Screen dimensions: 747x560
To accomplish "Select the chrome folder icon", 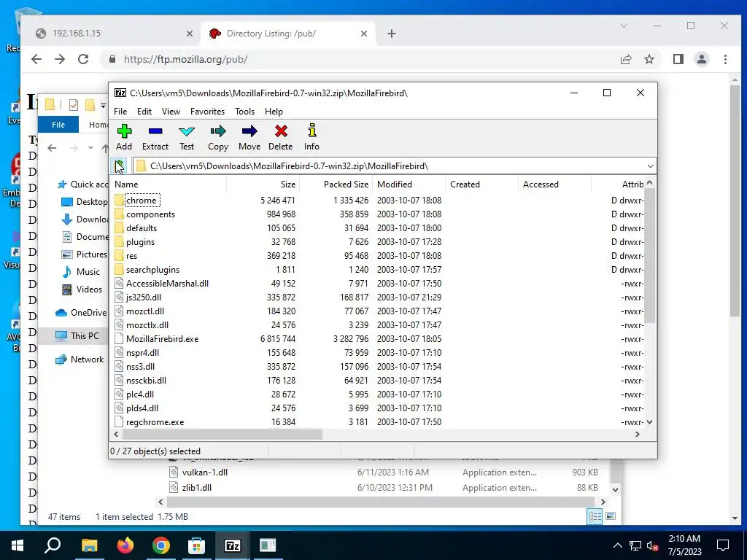I will click(x=119, y=200).
